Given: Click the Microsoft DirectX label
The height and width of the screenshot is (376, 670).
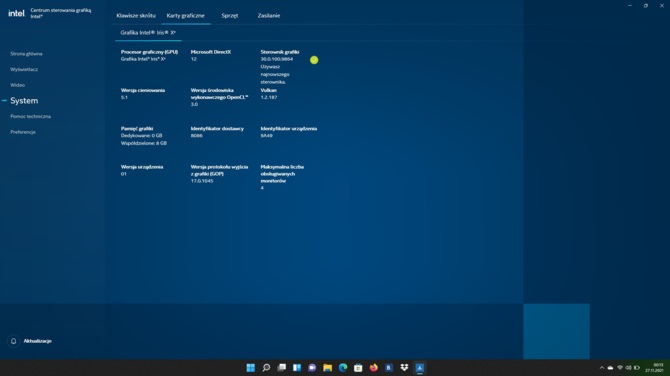Looking at the screenshot, I should [x=211, y=52].
